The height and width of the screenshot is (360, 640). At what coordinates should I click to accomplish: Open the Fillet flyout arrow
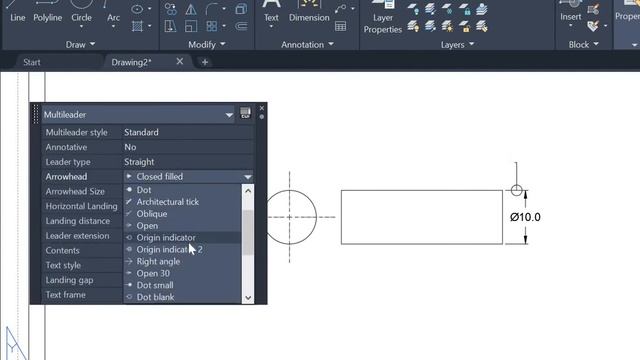224,9
